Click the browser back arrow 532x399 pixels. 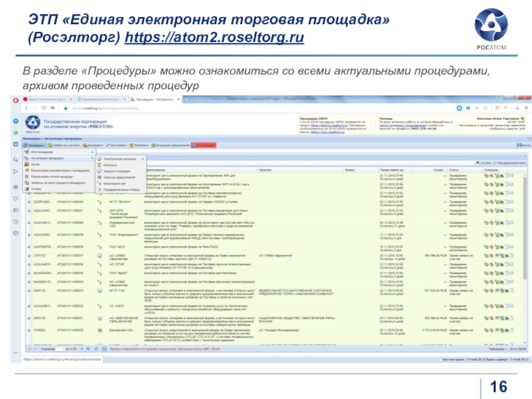pyautogui.click(x=27, y=108)
